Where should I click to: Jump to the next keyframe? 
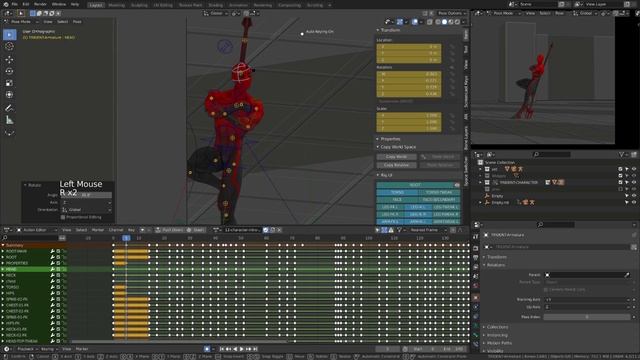(x=248, y=349)
